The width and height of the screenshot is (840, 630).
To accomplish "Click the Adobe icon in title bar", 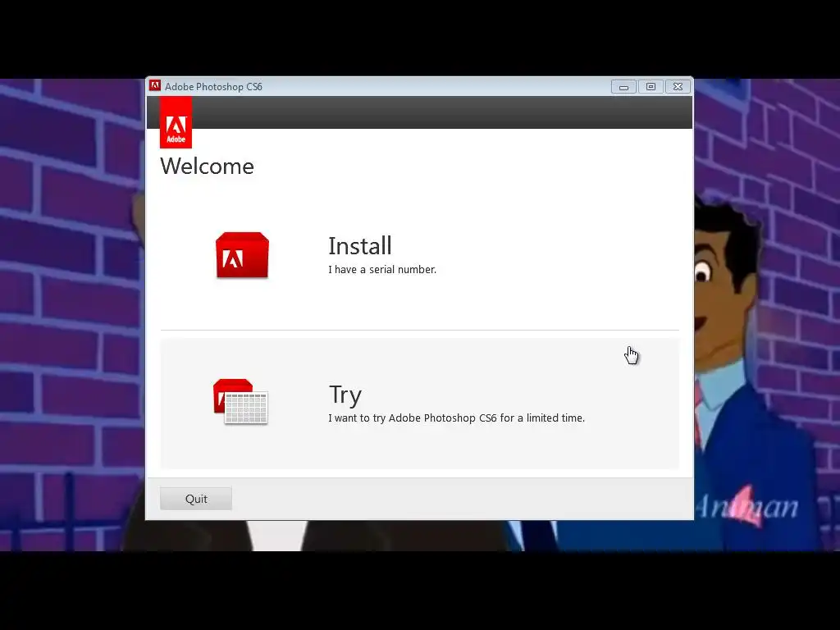I will tap(155, 85).
